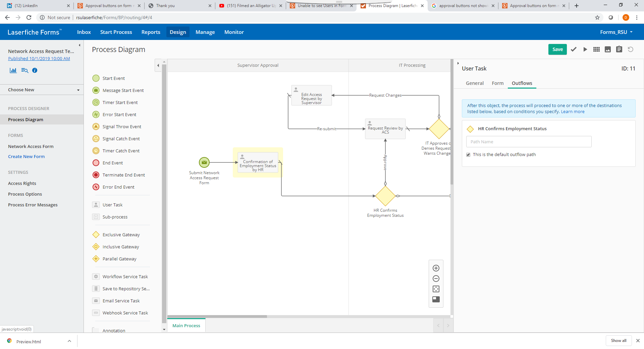Open Process Options settings
This screenshot has width=644, height=349.
(x=25, y=194)
